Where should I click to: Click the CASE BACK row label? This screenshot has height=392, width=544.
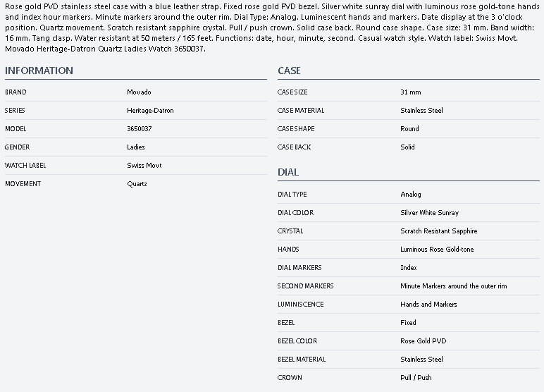pos(294,147)
